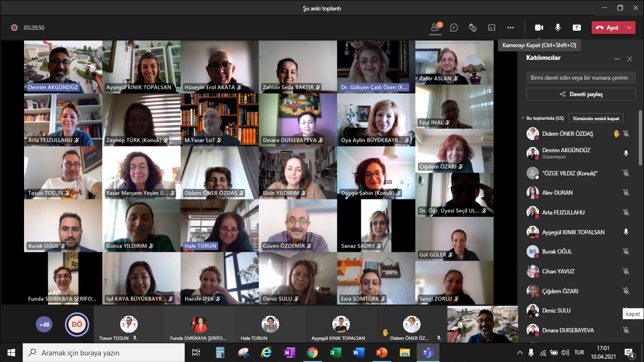Click the invite field Birini davet edin
Screen dimensions: 644x362
pyautogui.click(x=581, y=78)
